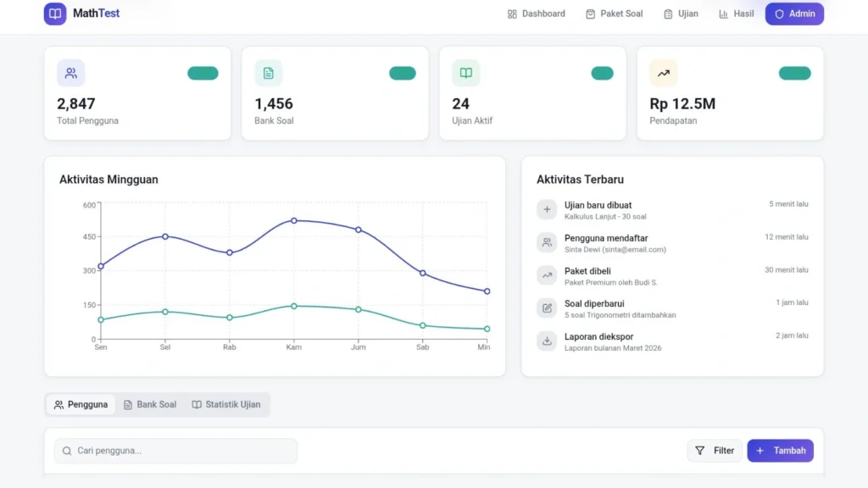868x488 pixels.
Task: Click '5 soal Trigonometri ditambahkan' text
Action: 620,315
